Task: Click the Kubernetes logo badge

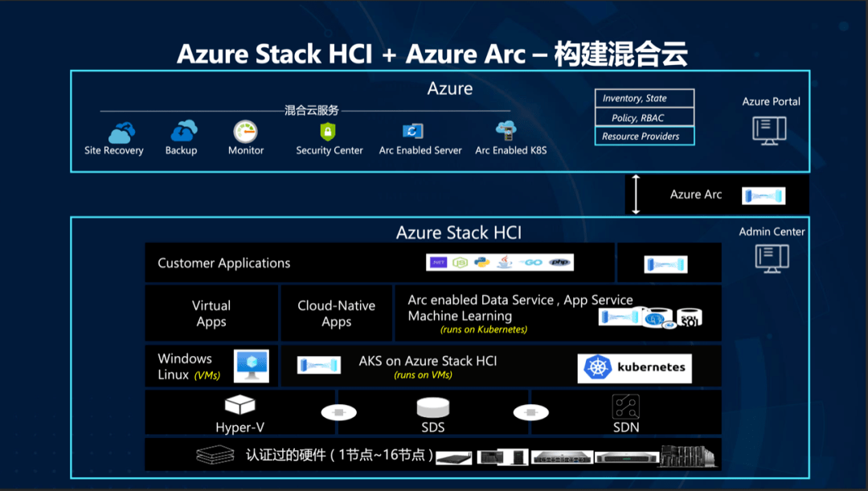Action: point(634,368)
